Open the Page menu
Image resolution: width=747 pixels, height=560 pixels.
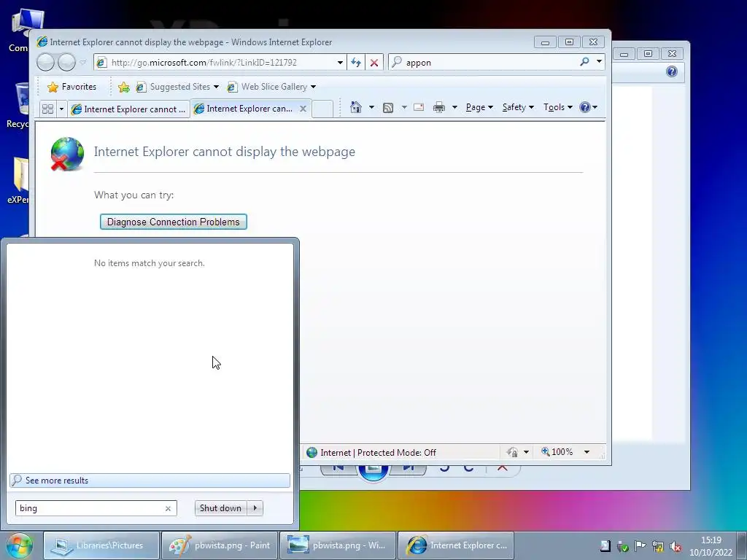click(x=479, y=107)
